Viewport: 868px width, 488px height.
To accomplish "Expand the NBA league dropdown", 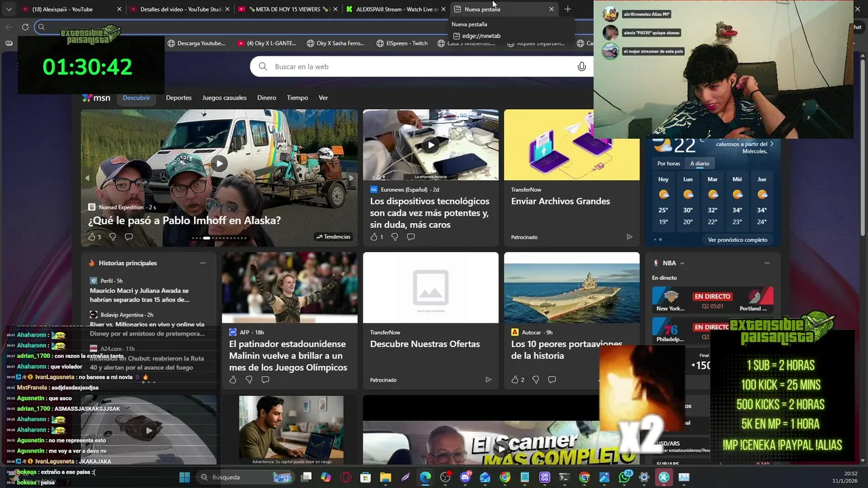I will pos(682,263).
